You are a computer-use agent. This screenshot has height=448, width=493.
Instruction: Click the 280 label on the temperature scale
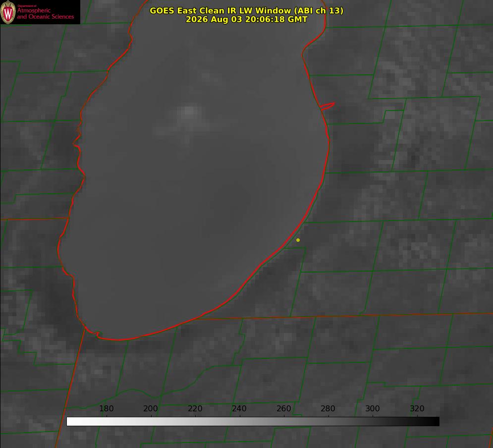tap(328, 408)
